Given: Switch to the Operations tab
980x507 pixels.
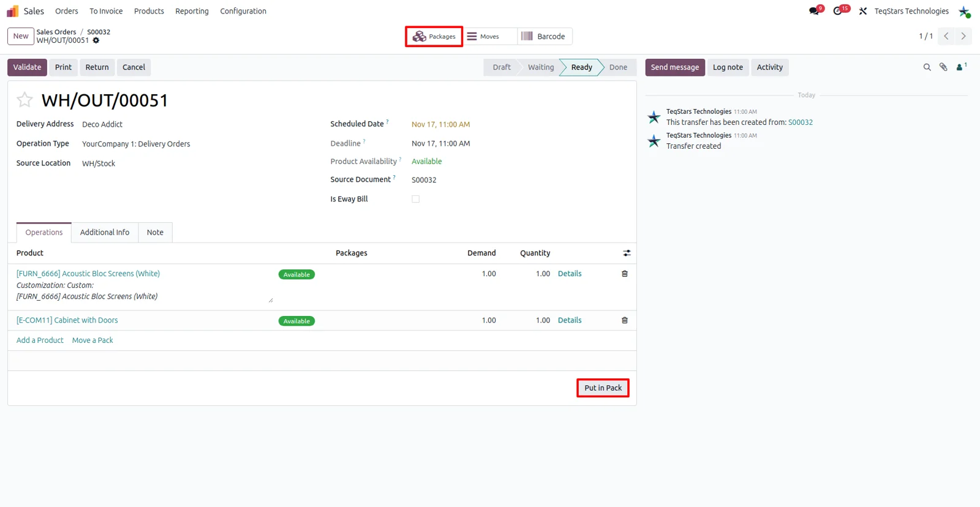Looking at the screenshot, I should click(44, 233).
